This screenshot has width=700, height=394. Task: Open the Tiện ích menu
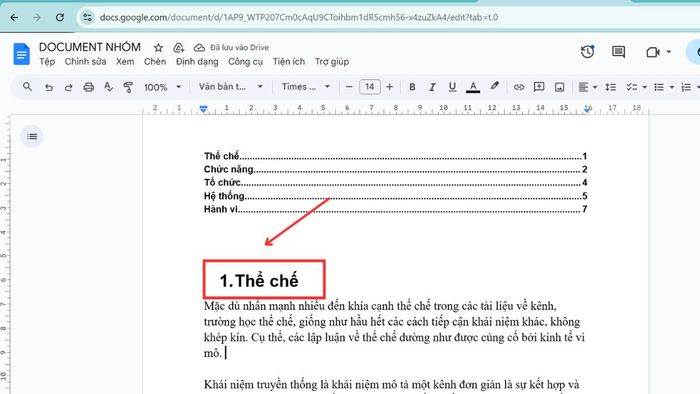[x=289, y=62]
